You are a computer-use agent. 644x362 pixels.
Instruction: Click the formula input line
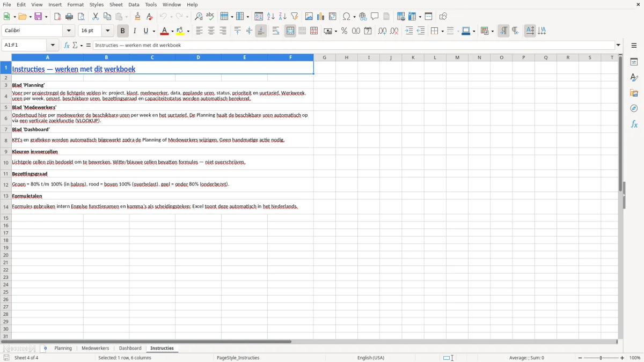tap(354, 46)
